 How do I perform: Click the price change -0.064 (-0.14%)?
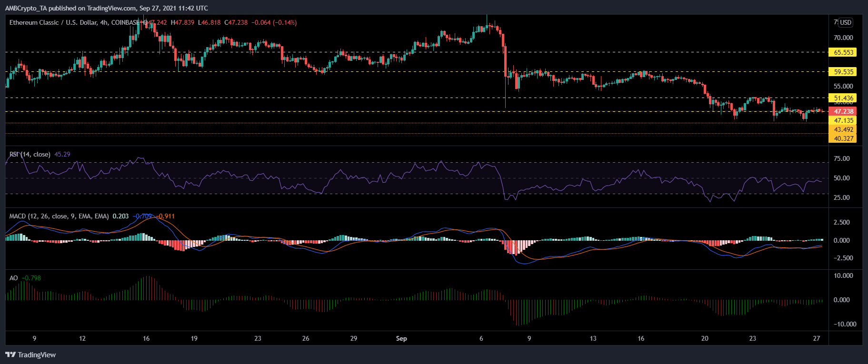(274, 22)
